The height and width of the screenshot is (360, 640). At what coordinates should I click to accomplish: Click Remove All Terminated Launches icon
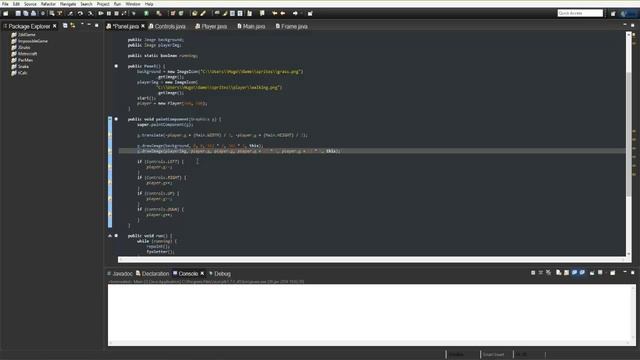(549, 273)
